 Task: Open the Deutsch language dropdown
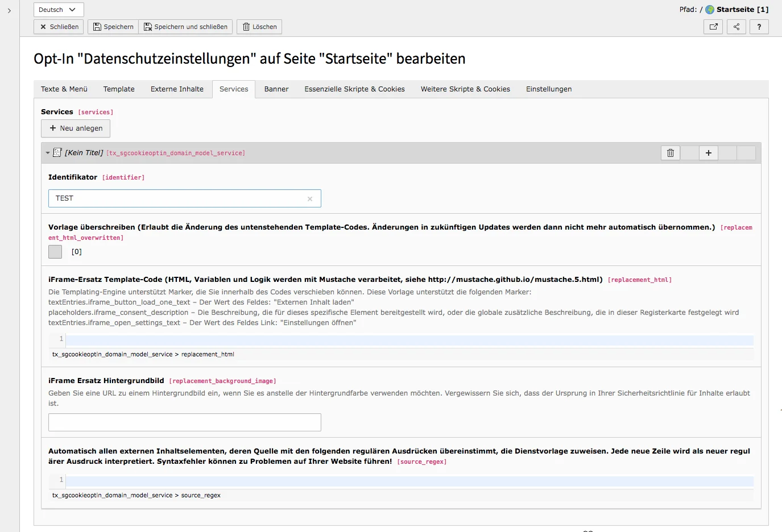click(58, 9)
